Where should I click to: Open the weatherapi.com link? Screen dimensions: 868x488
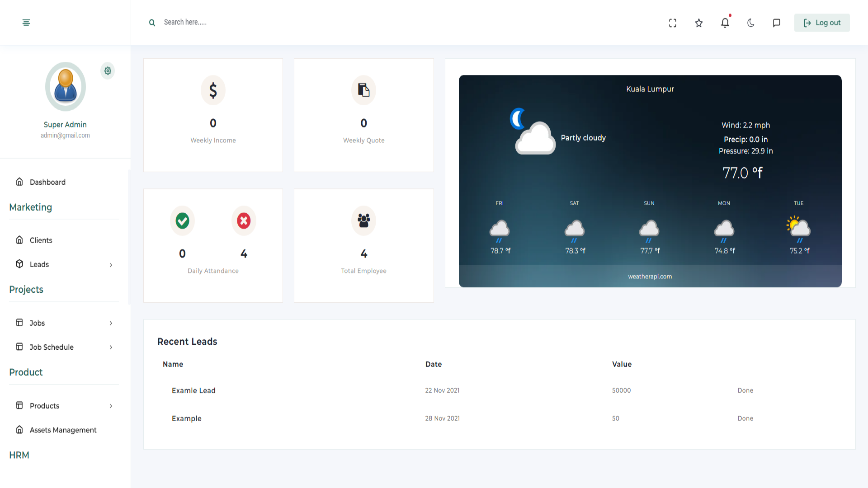click(x=650, y=277)
